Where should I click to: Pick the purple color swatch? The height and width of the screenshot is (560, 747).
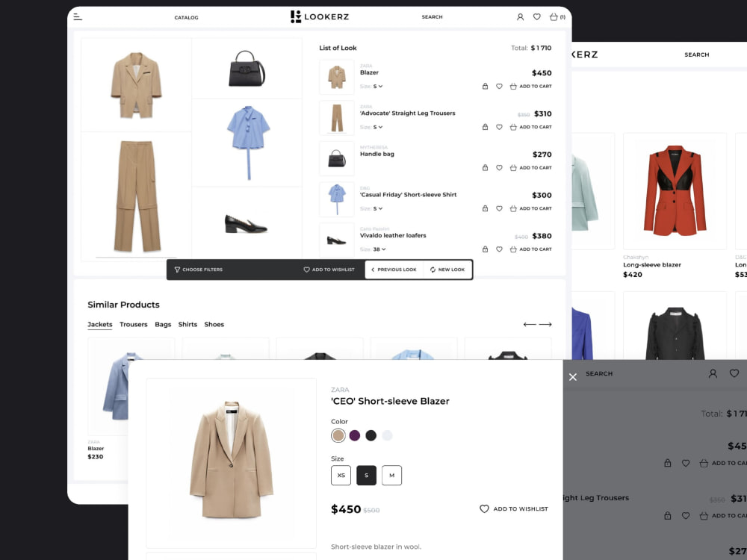[354, 435]
